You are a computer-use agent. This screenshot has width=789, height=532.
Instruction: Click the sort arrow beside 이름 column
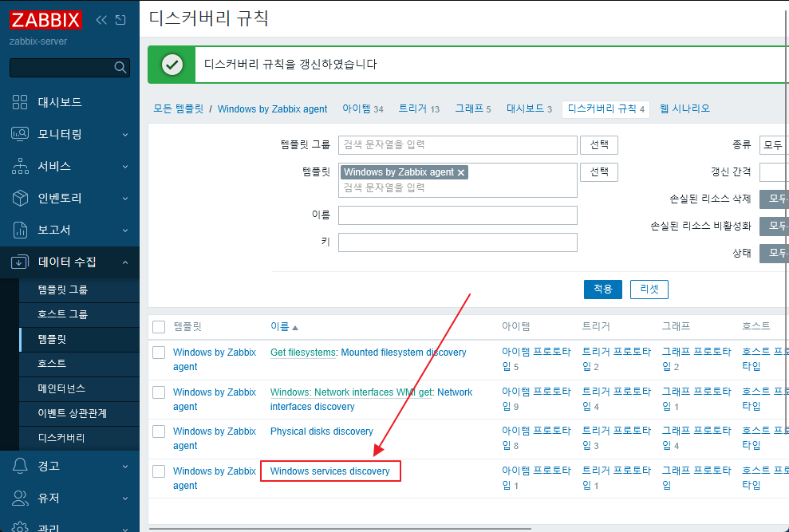[295, 328]
